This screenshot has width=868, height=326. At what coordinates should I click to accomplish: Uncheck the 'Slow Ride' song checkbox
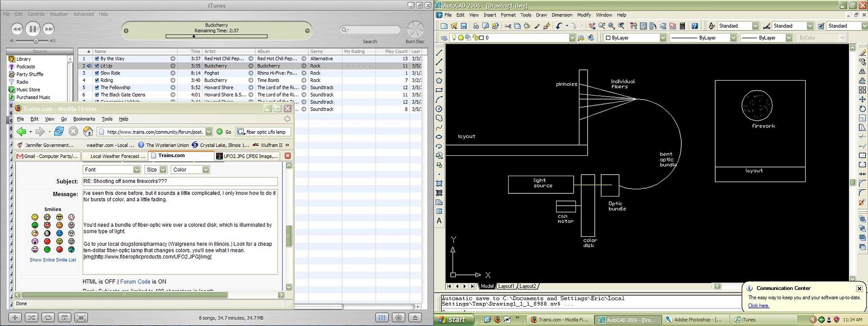click(x=97, y=73)
